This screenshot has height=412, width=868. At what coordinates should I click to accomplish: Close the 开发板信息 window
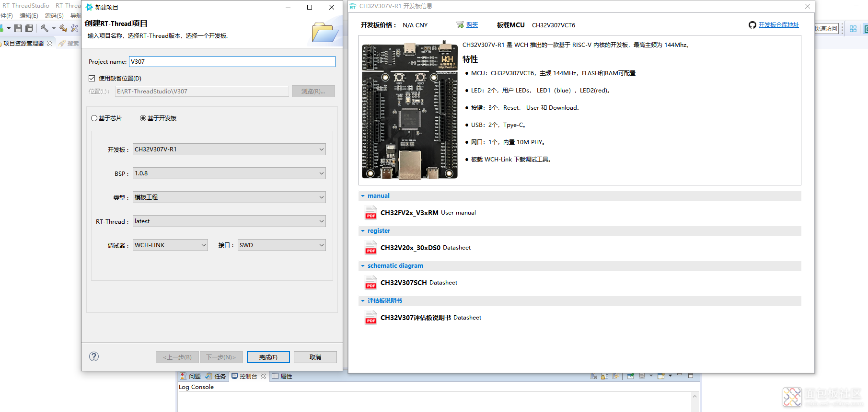(808, 6)
